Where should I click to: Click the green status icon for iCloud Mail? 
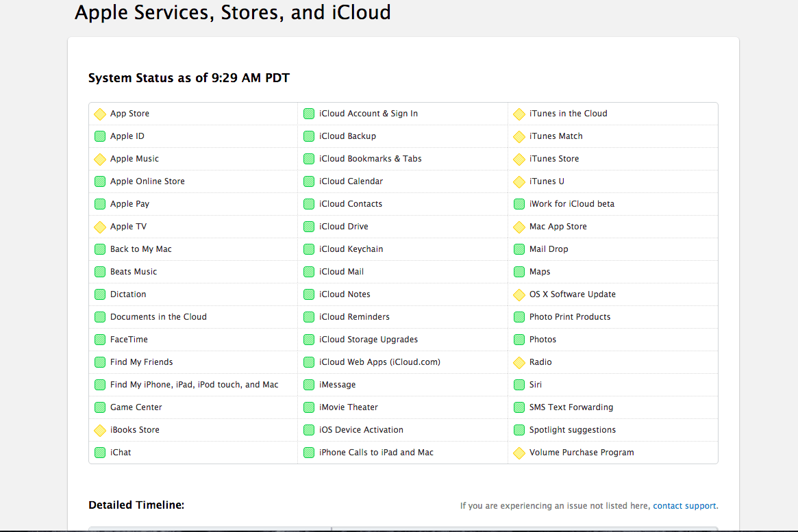coord(309,272)
